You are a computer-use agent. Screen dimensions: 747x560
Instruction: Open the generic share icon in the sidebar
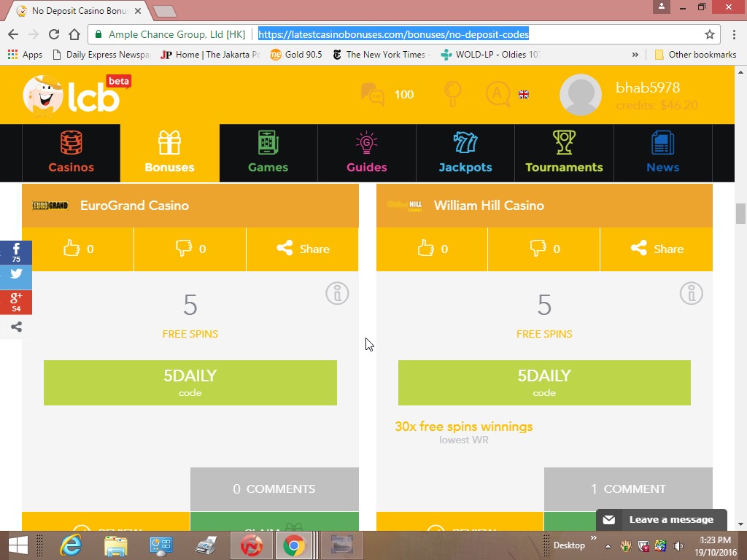click(x=16, y=327)
